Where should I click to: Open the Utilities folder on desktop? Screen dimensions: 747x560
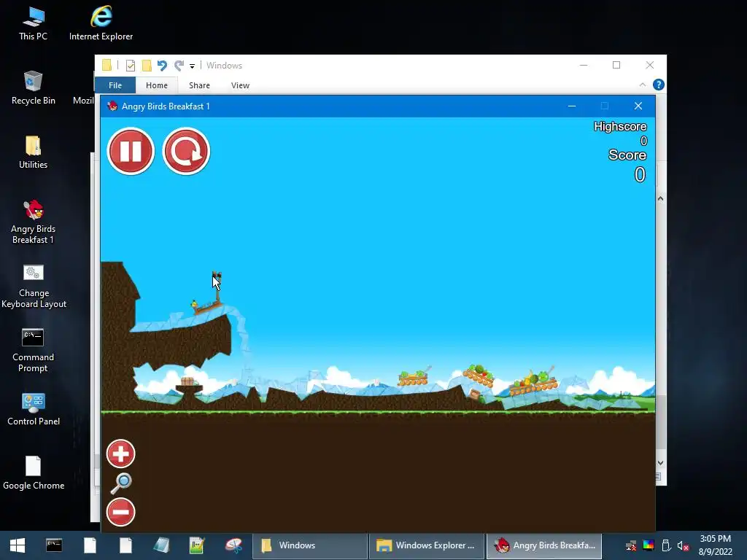tap(34, 152)
